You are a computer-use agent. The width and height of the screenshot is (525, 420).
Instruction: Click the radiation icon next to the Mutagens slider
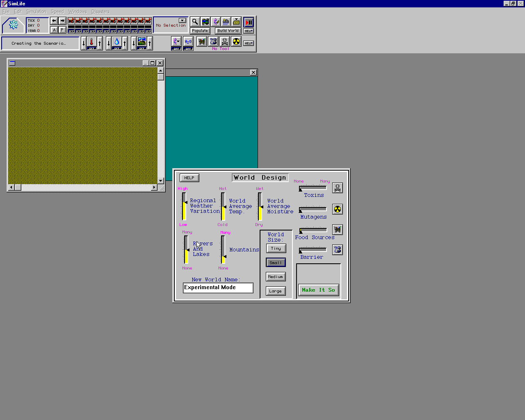[x=338, y=209]
